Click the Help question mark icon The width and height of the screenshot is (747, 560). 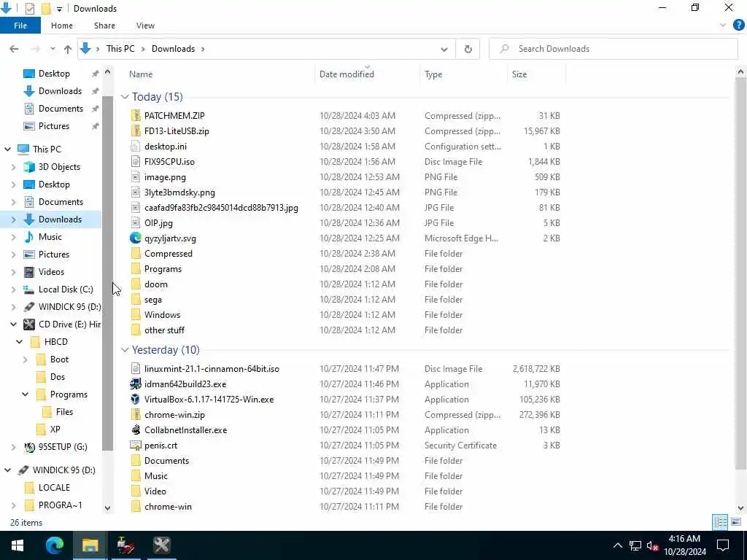(x=738, y=26)
